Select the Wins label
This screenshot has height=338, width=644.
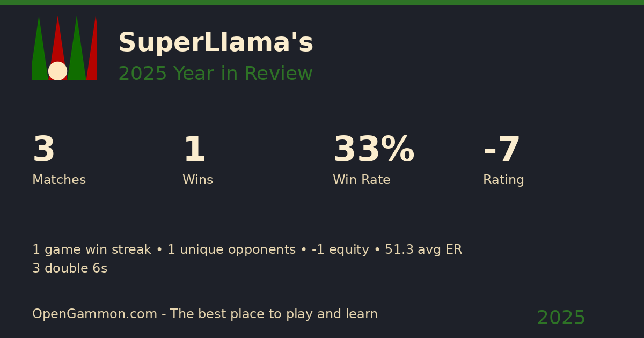197,180
